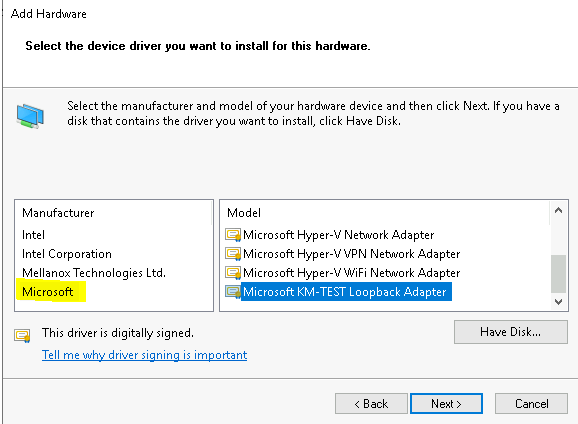This screenshot has width=578, height=424.
Task: Click certificate icon beside Hyper-V Network Adapter
Action: click(233, 235)
